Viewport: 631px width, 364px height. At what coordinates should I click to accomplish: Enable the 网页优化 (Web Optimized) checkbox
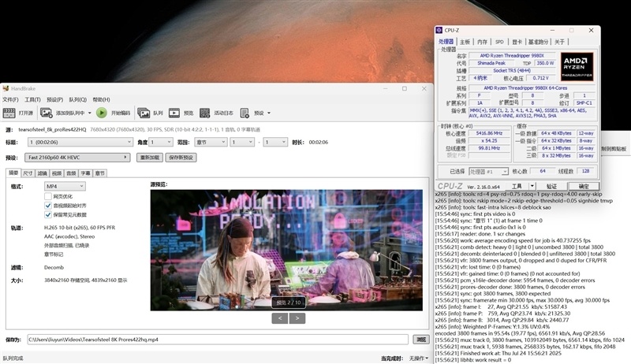(x=48, y=196)
